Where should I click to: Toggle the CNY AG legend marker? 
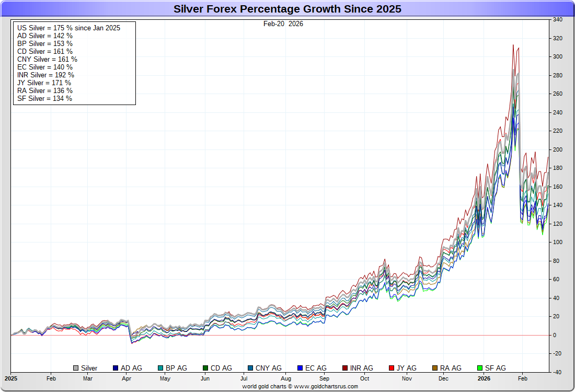tap(250, 368)
